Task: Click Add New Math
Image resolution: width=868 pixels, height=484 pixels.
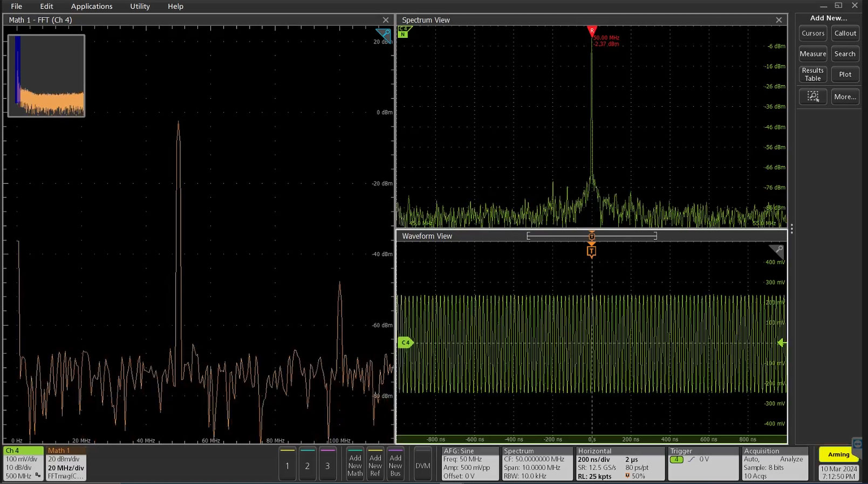Action: pos(355,464)
